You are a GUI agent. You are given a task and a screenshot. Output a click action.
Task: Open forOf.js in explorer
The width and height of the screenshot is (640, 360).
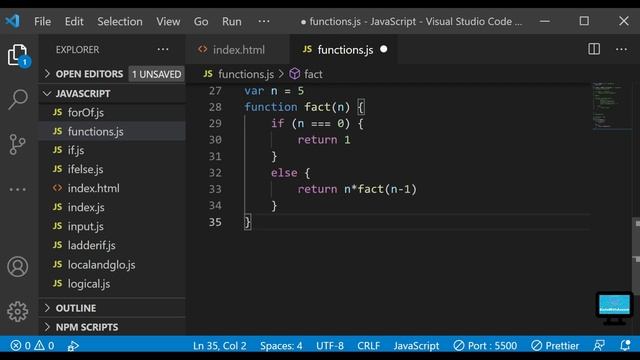pyautogui.click(x=112, y=112)
